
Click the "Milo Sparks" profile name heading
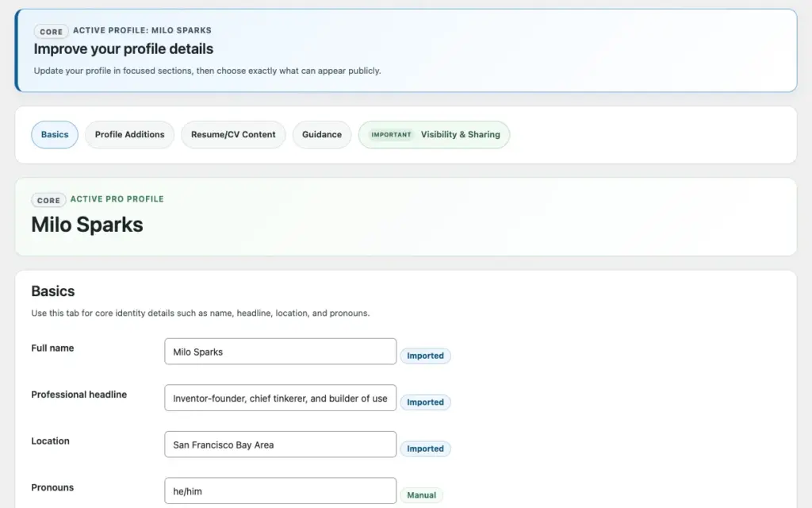[87, 225]
